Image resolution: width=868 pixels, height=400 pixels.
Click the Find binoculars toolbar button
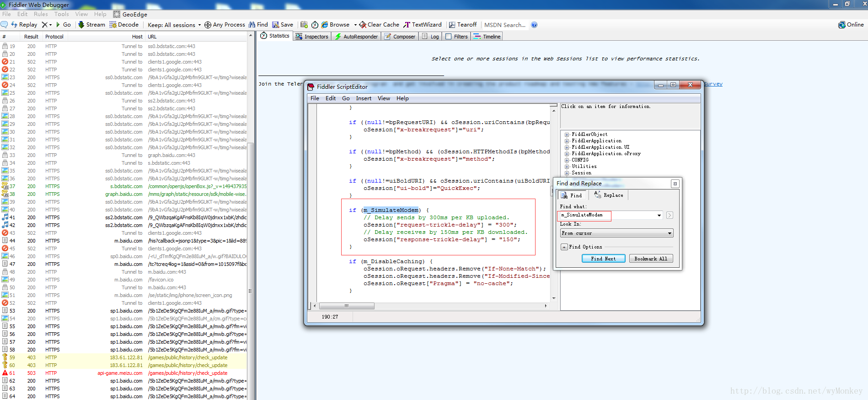[258, 25]
